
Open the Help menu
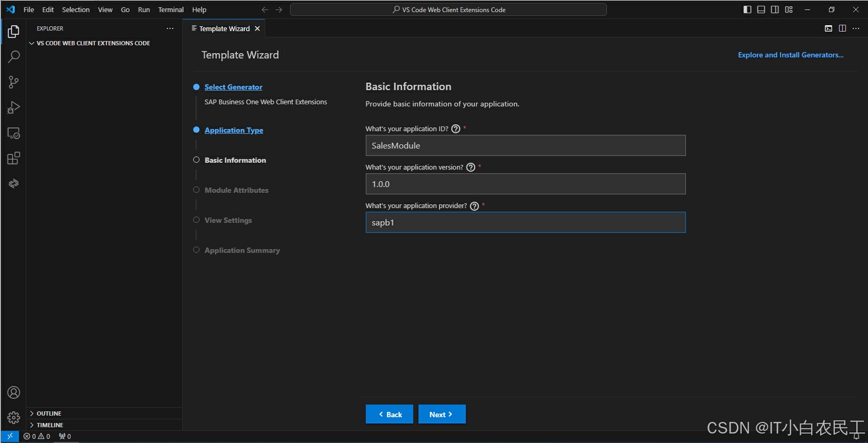pyautogui.click(x=199, y=9)
